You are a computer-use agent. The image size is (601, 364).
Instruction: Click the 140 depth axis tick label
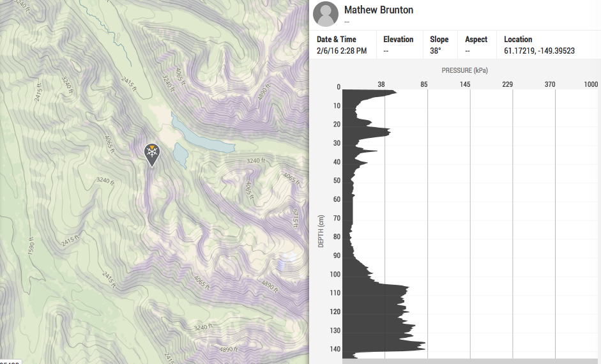(335, 349)
